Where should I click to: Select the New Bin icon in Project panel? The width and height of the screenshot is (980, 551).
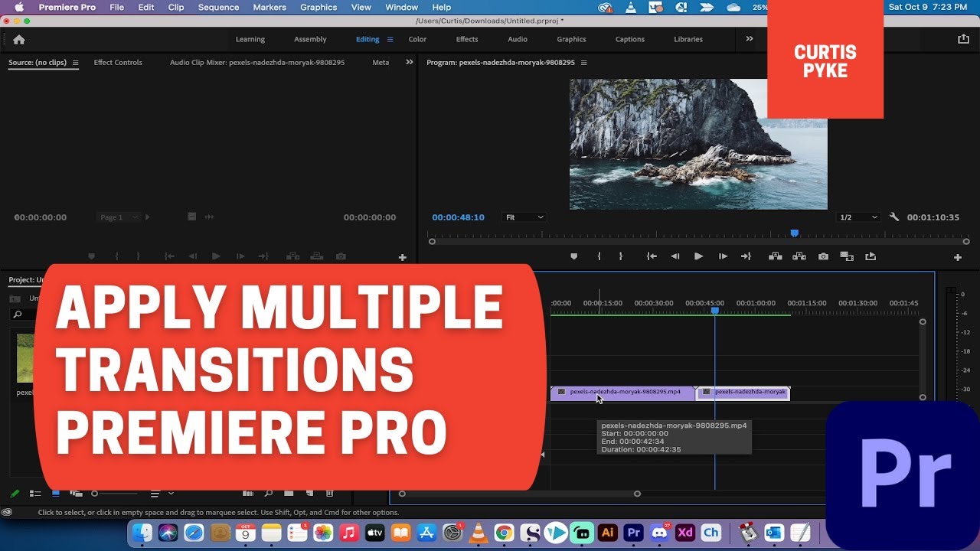click(289, 493)
